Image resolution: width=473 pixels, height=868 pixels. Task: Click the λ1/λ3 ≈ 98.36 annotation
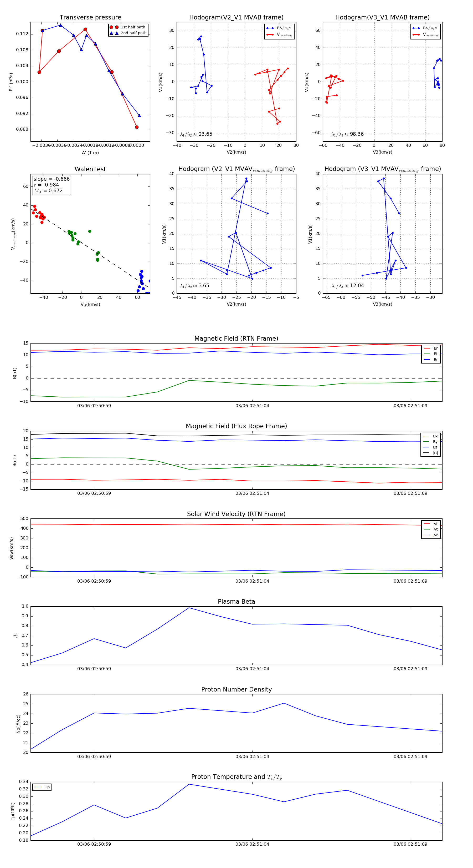tap(348, 134)
